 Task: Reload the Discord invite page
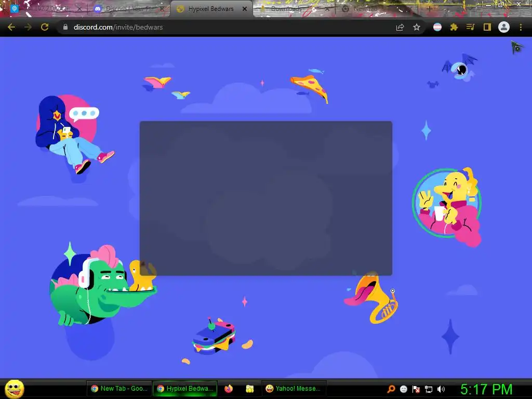point(45,27)
